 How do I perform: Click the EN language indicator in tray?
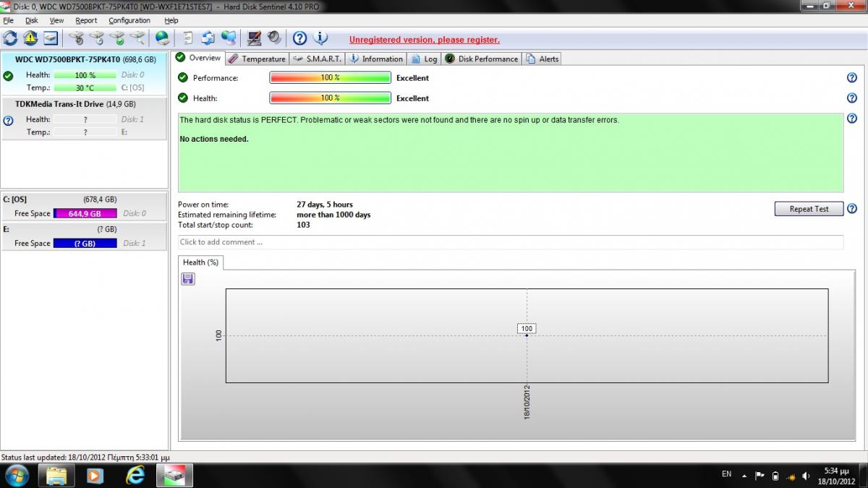tap(726, 474)
